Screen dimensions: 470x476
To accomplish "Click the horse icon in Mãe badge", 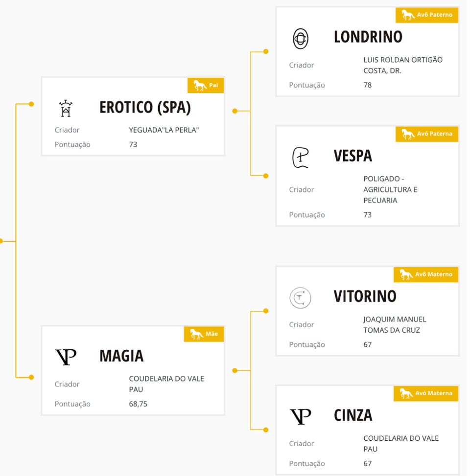I will click(196, 334).
